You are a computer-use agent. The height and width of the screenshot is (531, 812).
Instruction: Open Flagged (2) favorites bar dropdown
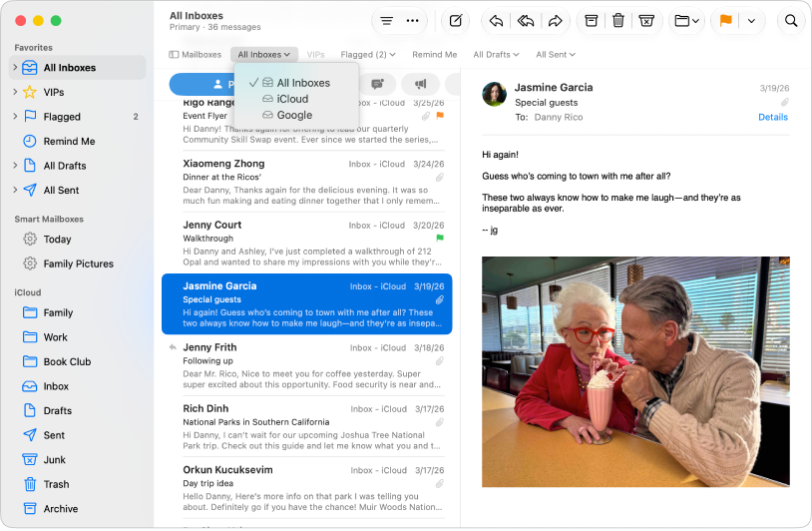coord(368,54)
